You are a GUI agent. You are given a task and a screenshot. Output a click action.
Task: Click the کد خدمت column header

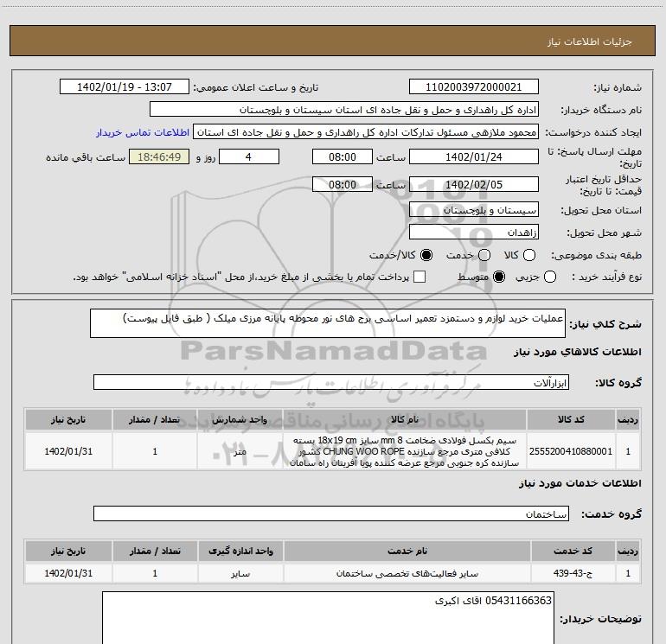point(573,551)
